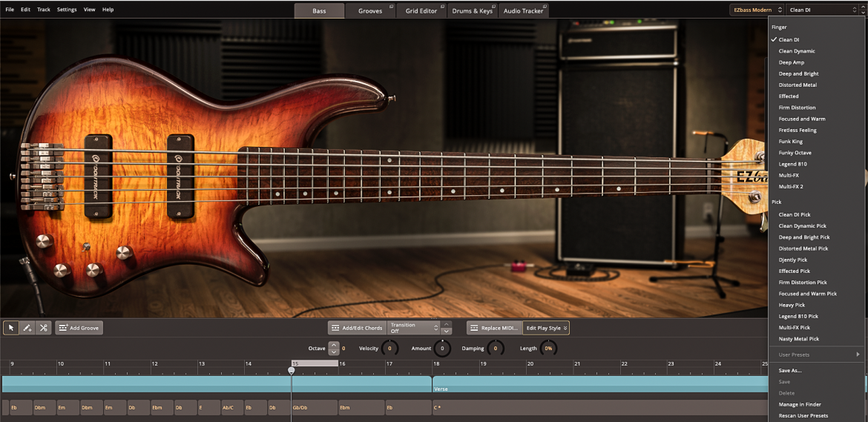Pop out the Drums & Keys tab icon
Image resolution: width=868 pixels, height=422 pixels.
[494, 6]
